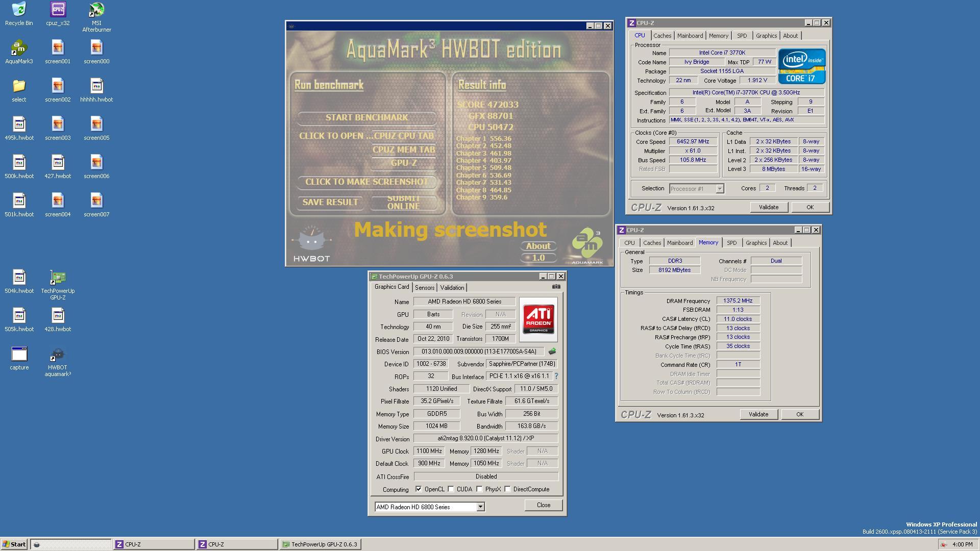
Task: Click OK in top CPU-Z window
Action: [x=810, y=207]
